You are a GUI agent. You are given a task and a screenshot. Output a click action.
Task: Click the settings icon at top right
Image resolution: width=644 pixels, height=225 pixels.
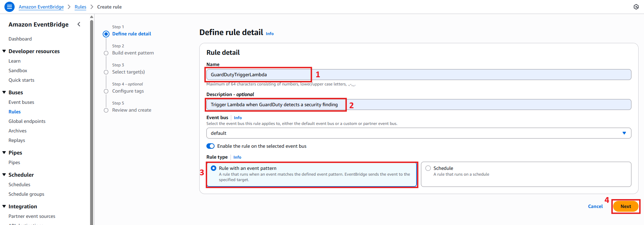[x=636, y=7]
